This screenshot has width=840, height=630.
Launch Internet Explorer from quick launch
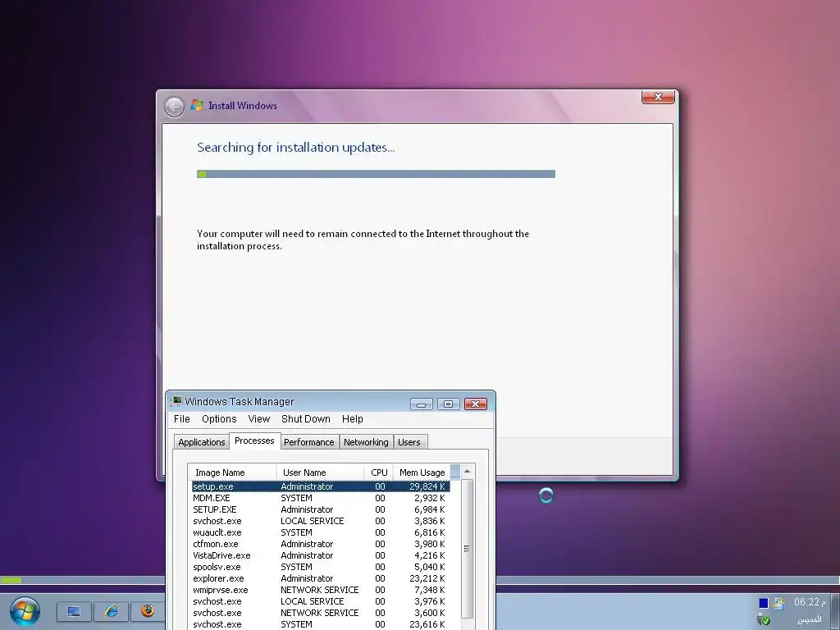click(111, 611)
